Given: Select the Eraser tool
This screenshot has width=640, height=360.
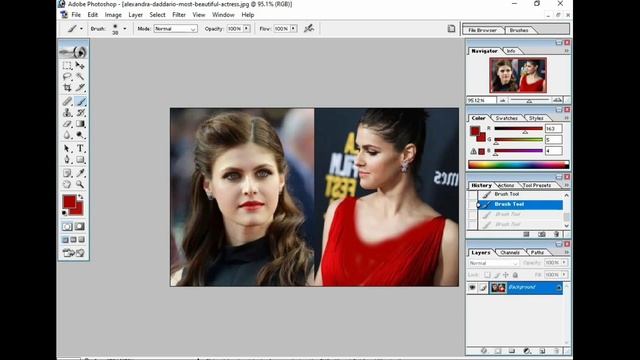Looking at the screenshot, I should (67, 124).
